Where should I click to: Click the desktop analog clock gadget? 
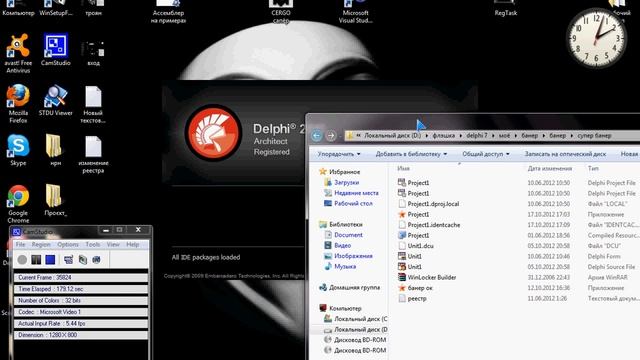[596, 38]
